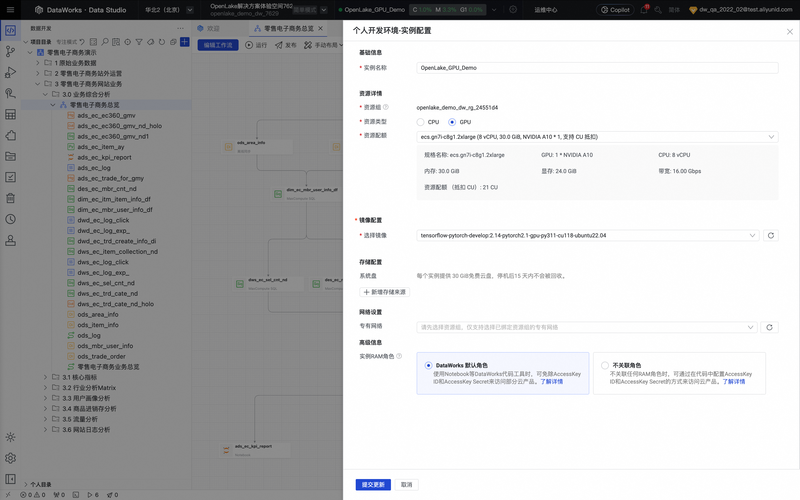
Task: Click the help icon beside 资源组 label
Action: [386, 107]
